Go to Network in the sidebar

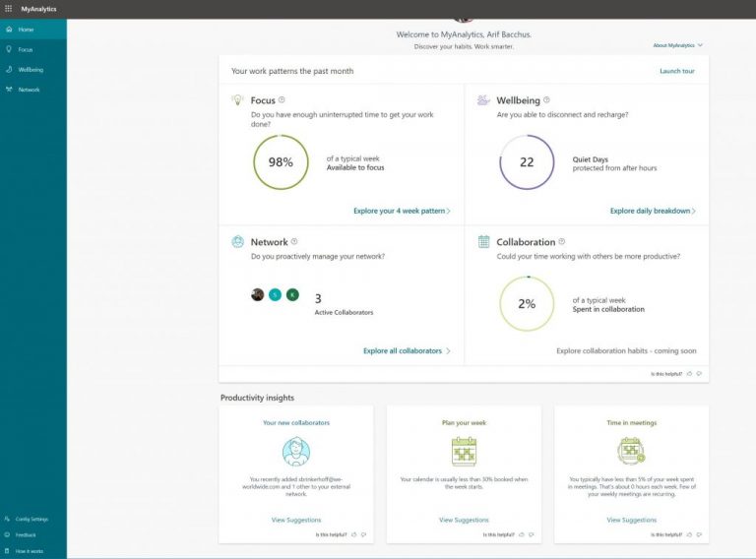tap(33, 90)
